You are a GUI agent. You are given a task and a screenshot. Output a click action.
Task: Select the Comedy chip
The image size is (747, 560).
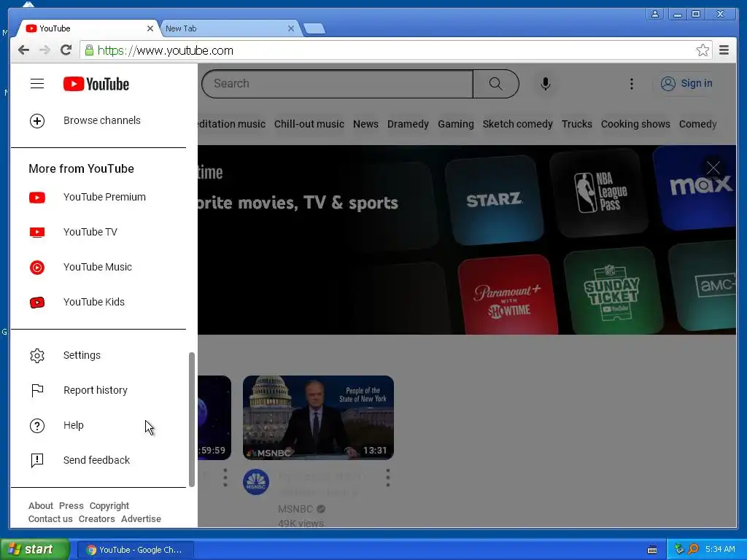(697, 124)
